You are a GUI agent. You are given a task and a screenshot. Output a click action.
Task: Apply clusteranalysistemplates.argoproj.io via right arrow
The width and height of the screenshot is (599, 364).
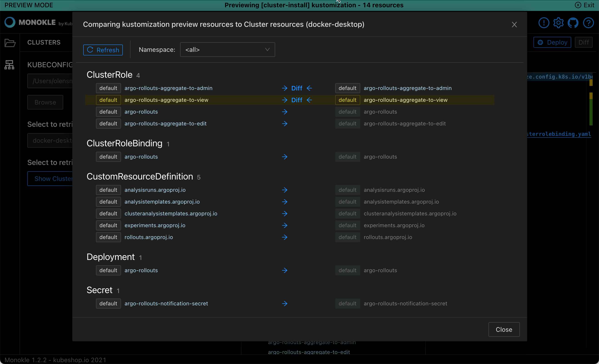coord(285,213)
